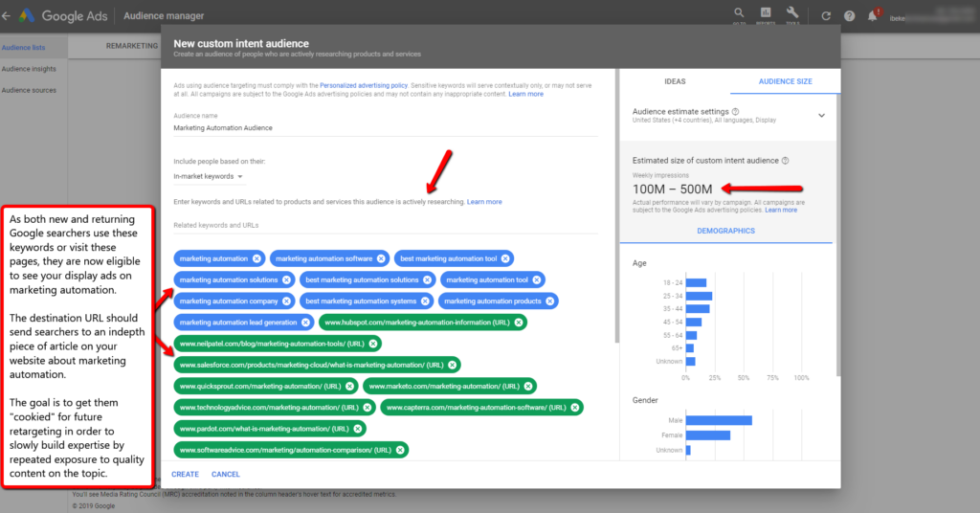Remove the neilpatel.com URL chip

[374, 344]
